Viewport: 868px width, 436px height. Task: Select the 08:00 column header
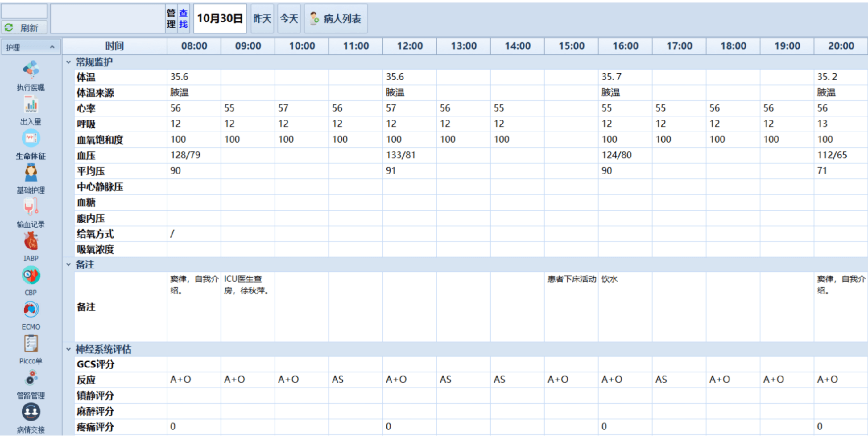[194, 46]
